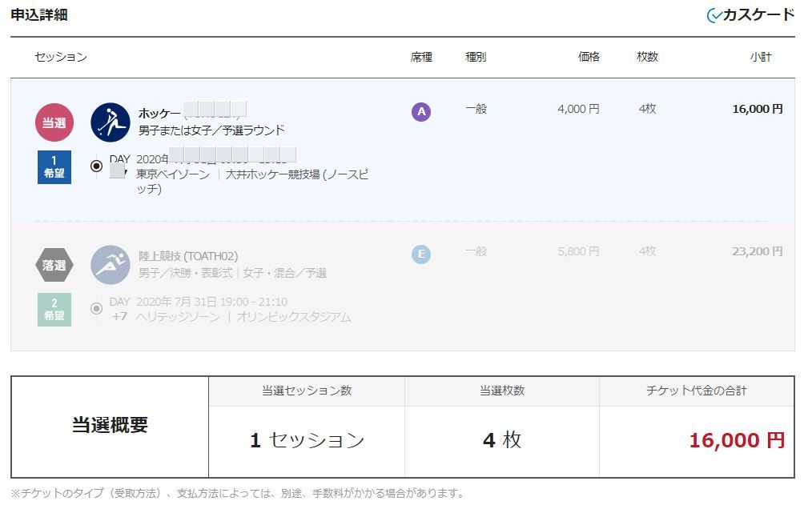Click the 種別 column header
This screenshot has height=509, width=812.
476,57
